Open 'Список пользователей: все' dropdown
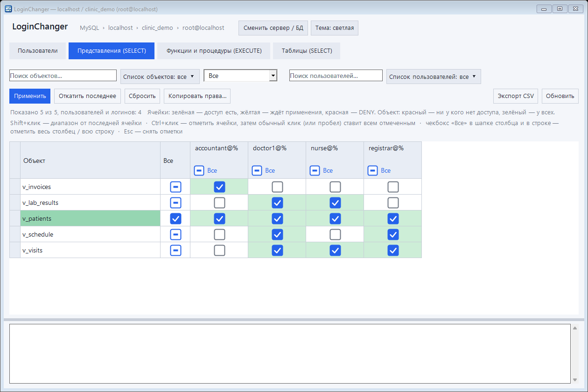 click(x=434, y=77)
